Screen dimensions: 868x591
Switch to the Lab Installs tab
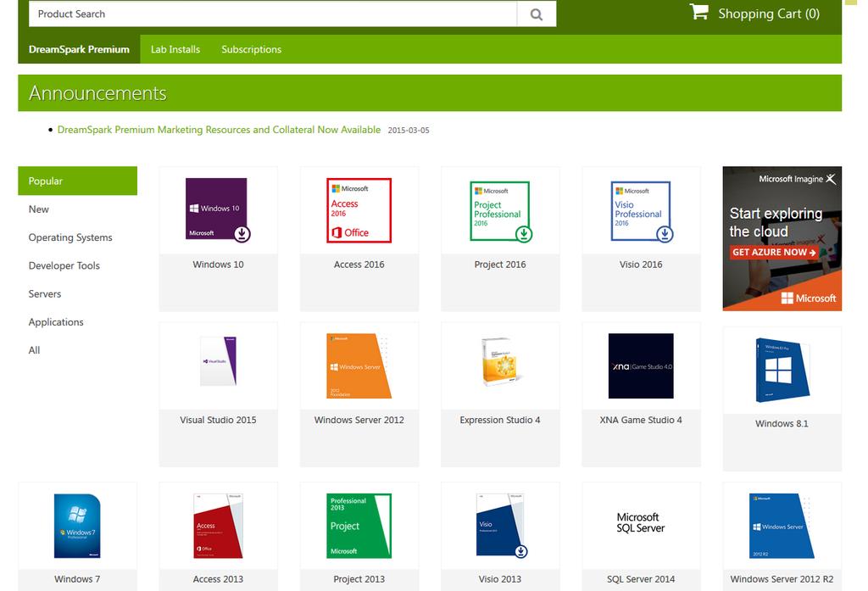coord(175,49)
